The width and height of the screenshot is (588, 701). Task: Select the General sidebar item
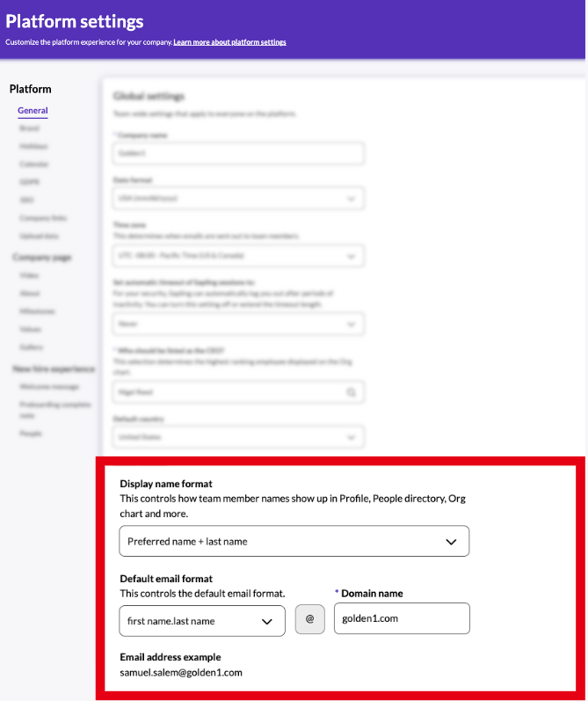[33, 111]
